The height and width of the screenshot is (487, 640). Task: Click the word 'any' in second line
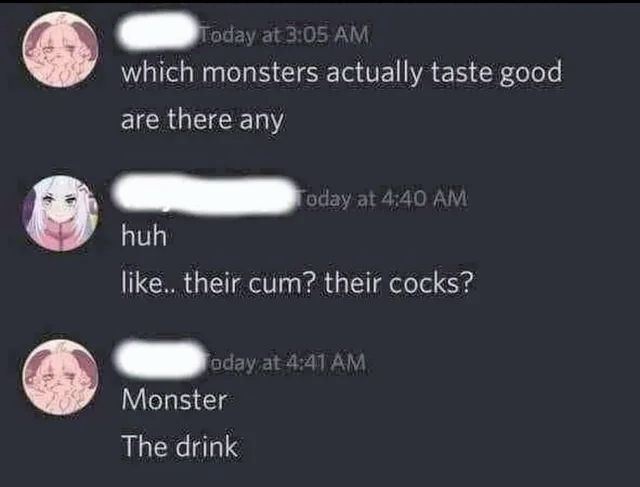coord(261,122)
